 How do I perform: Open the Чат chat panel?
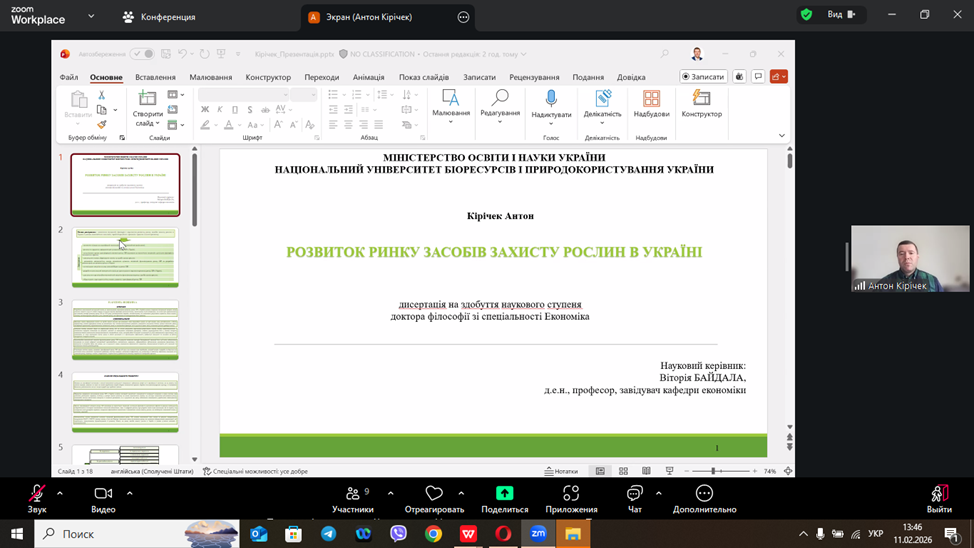[634, 494]
